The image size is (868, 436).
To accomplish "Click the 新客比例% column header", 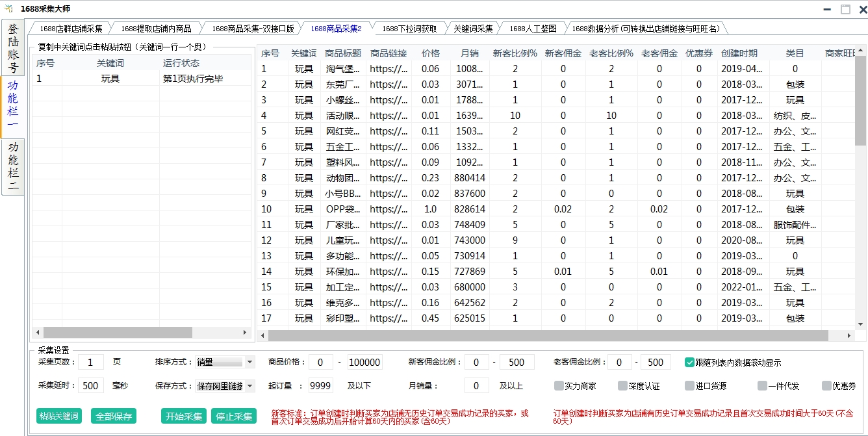I will point(515,53).
